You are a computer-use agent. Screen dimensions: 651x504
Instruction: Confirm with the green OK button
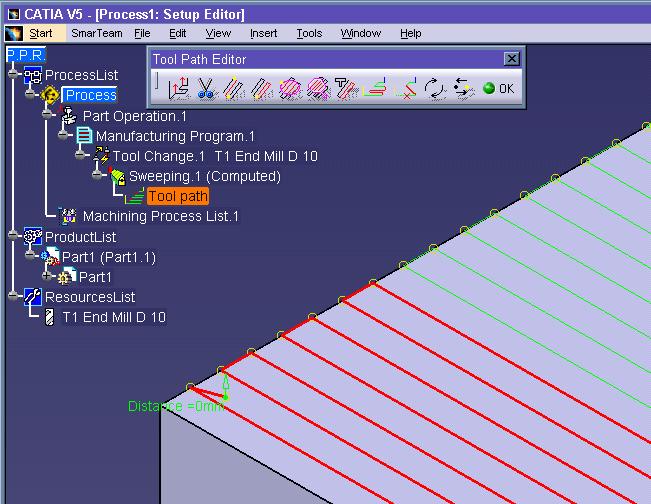[499, 88]
